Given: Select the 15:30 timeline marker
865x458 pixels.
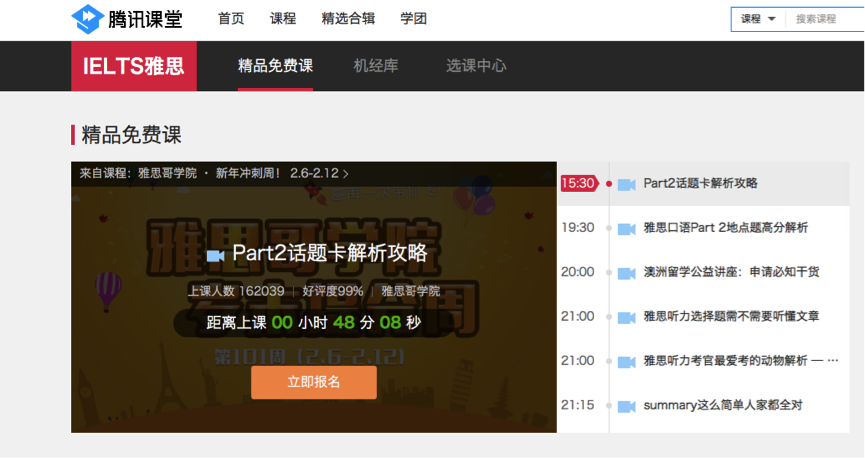Looking at the screenshot, I should (x=578, y=184).
